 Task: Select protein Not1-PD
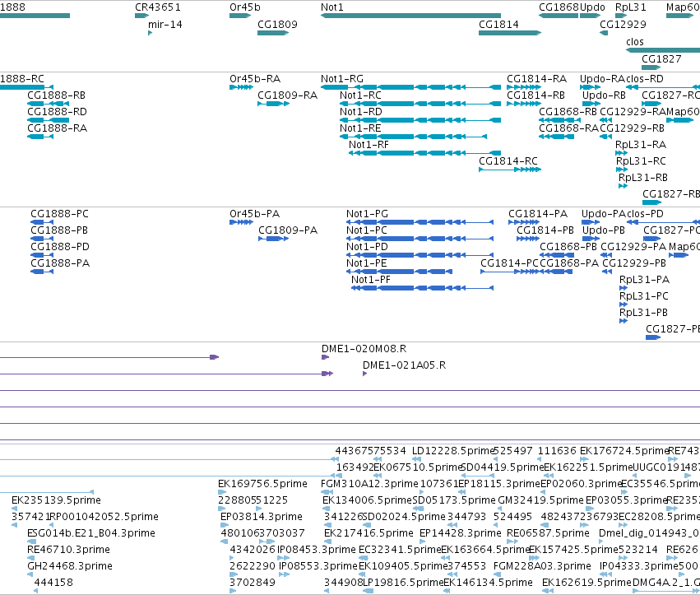pos(420,255)
